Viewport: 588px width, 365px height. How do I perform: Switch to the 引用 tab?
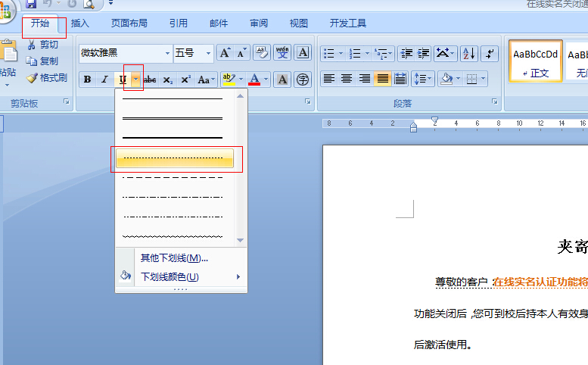pyautogui.click(x=178, y=23)
